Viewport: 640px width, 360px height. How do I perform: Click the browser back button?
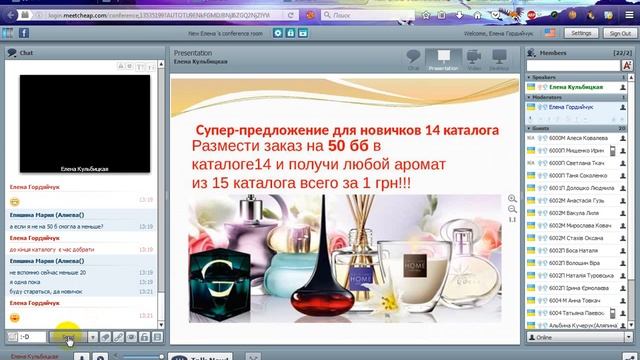point(11,16)
